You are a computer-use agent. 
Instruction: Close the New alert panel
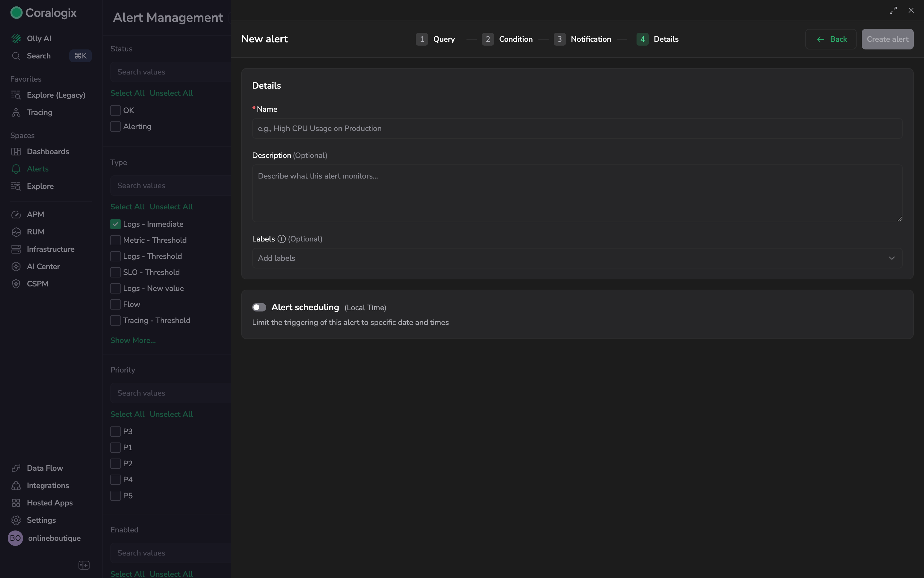coord(911,10)
